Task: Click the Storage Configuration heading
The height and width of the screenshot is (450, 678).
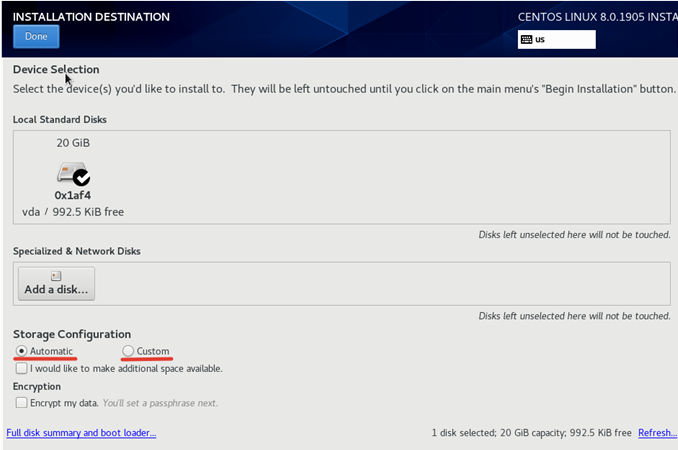Action: tap(72, 335)
